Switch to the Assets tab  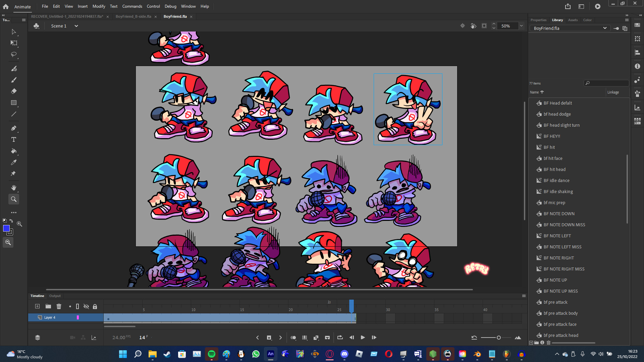click(x=573, y=20)
